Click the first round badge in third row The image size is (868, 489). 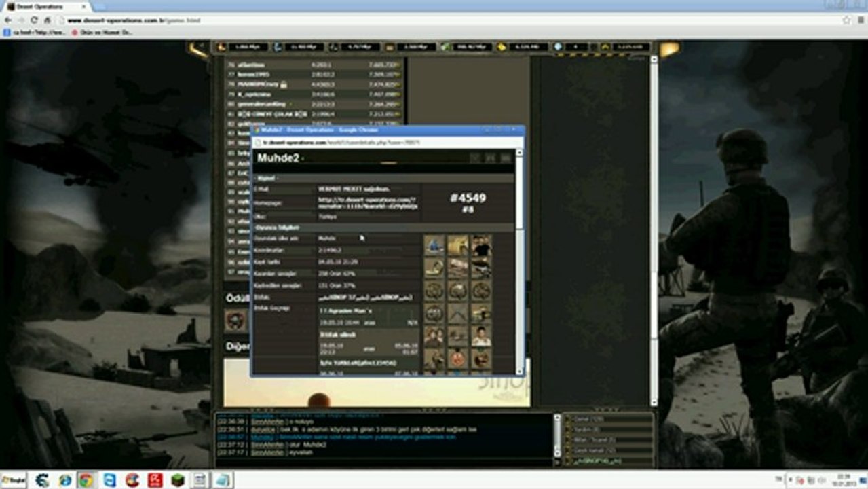click(x=434, y=291)
